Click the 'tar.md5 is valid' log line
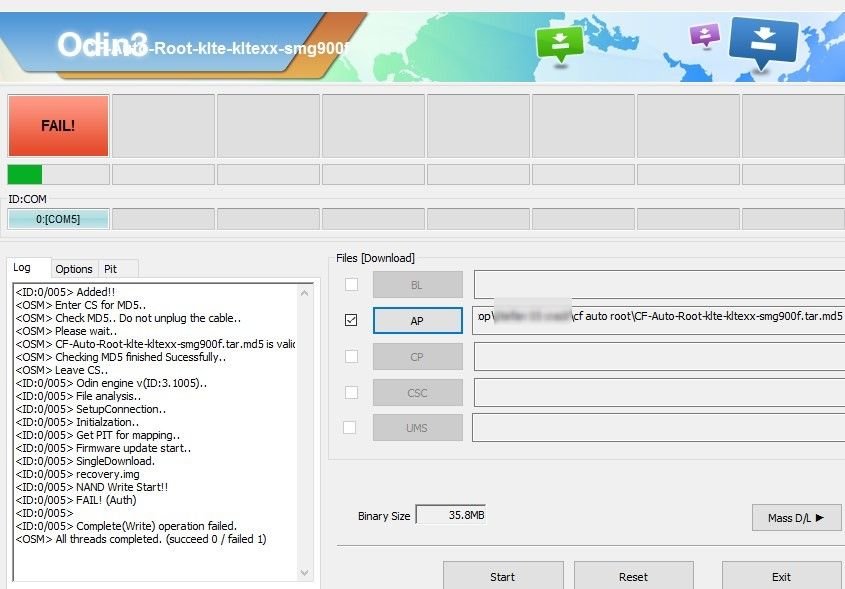Screen dimensions: 845x589 click(x=156, y=344)
